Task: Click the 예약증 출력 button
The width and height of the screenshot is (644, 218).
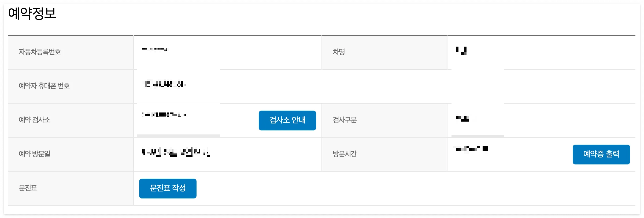Action: [601, 154]
